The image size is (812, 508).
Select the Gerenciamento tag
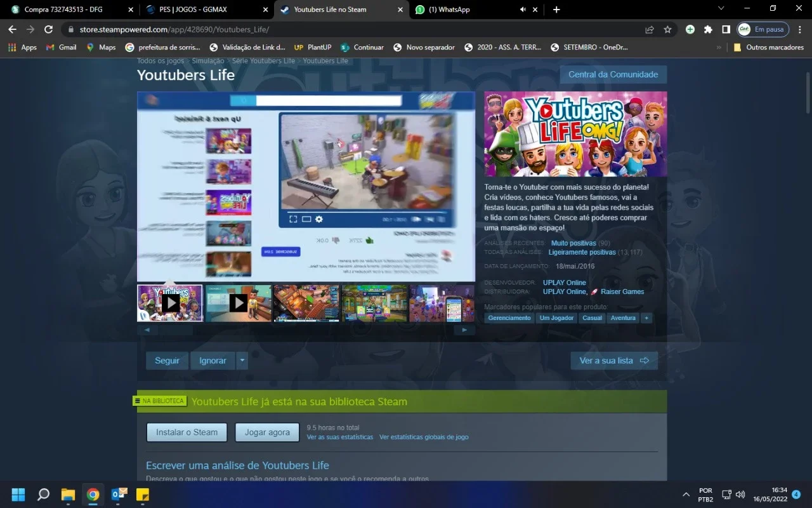click(509, 317)
